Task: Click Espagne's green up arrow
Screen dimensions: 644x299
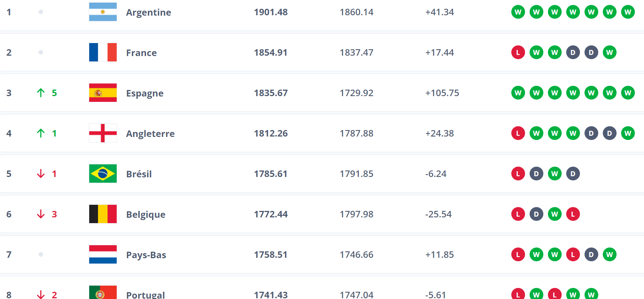Action: pos(41,93)
